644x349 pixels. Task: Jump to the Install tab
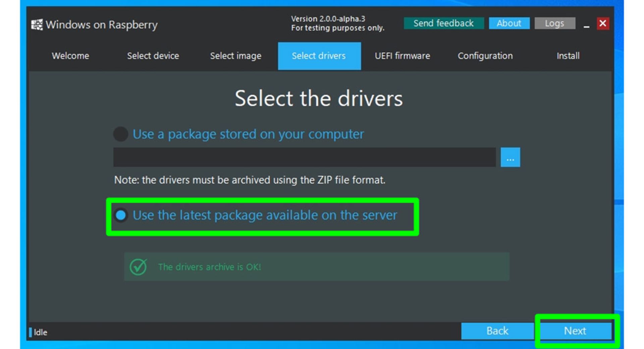(x=568, y=56)
